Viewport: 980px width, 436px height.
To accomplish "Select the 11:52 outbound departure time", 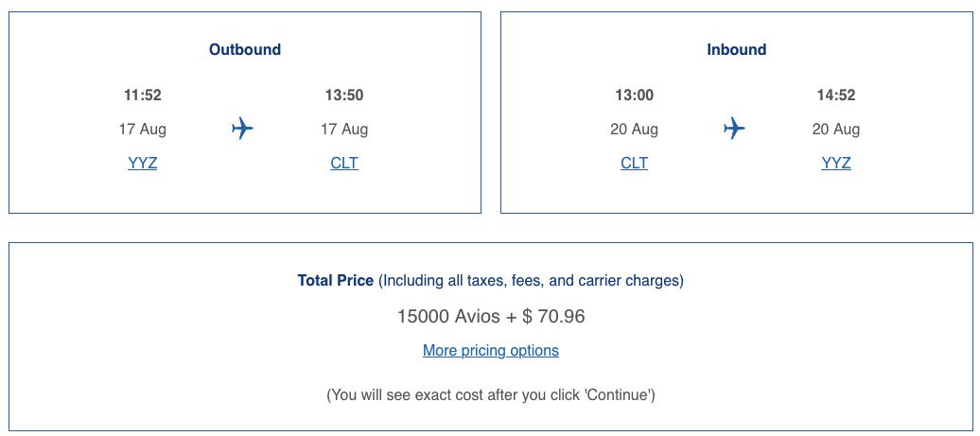I will click(143, 95).
